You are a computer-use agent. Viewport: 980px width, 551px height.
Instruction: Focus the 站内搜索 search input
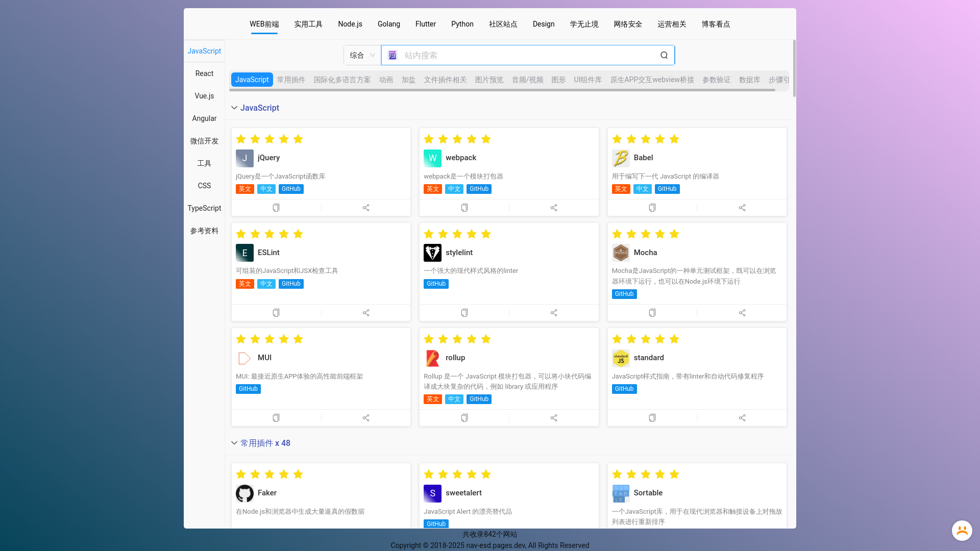528,55
